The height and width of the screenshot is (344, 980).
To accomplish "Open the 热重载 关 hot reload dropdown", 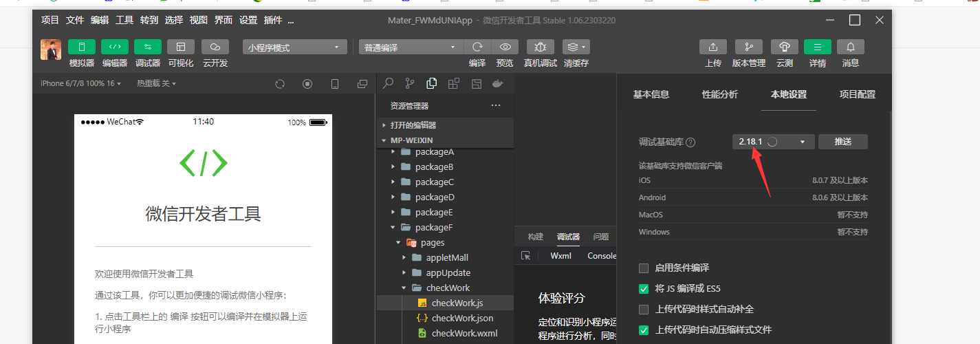I will tap(156, 83).
